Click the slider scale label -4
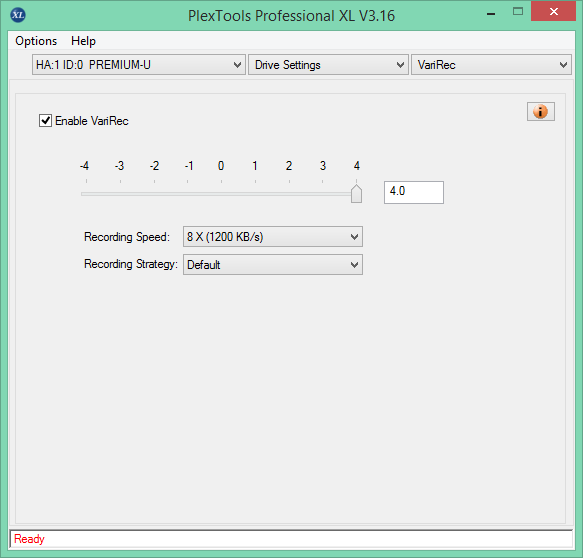 click(x=84, y=166)
